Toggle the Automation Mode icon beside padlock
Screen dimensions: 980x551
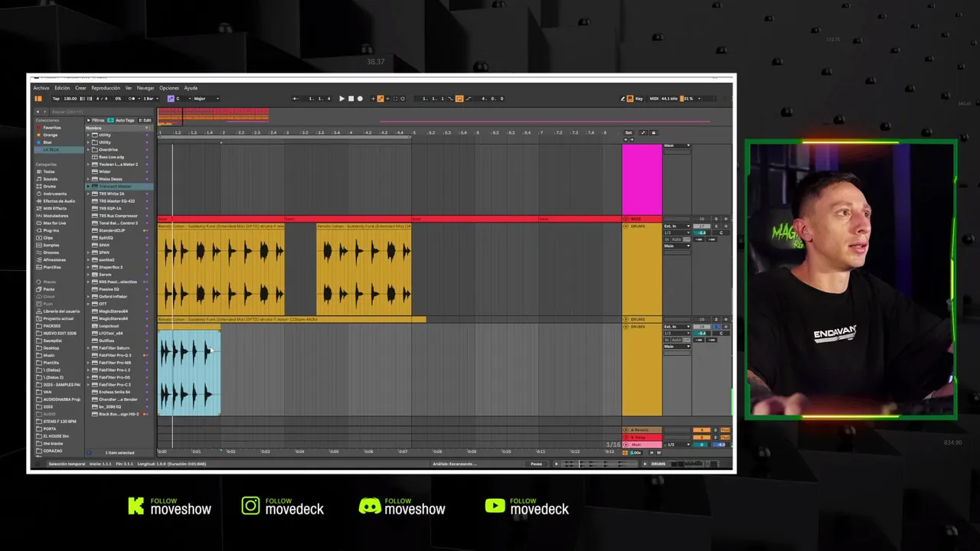(x=643, y=133)
